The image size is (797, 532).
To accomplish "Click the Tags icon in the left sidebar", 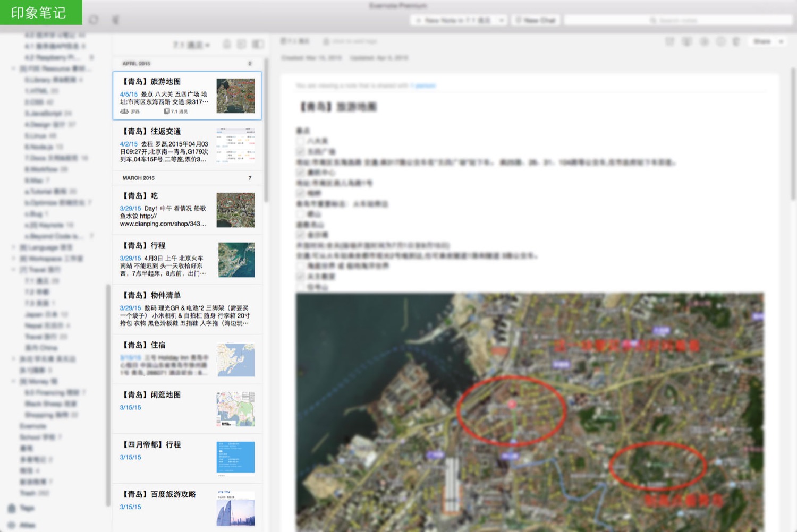I will click(12, 508).
